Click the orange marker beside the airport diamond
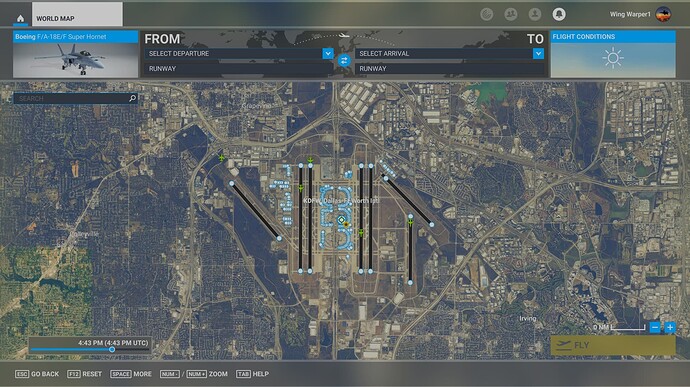Screen dimensions: 690x387 (x=346, y=225)
